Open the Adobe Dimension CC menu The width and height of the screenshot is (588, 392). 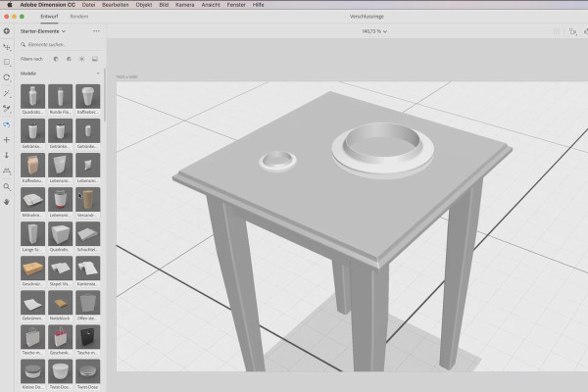coord(48,5)
